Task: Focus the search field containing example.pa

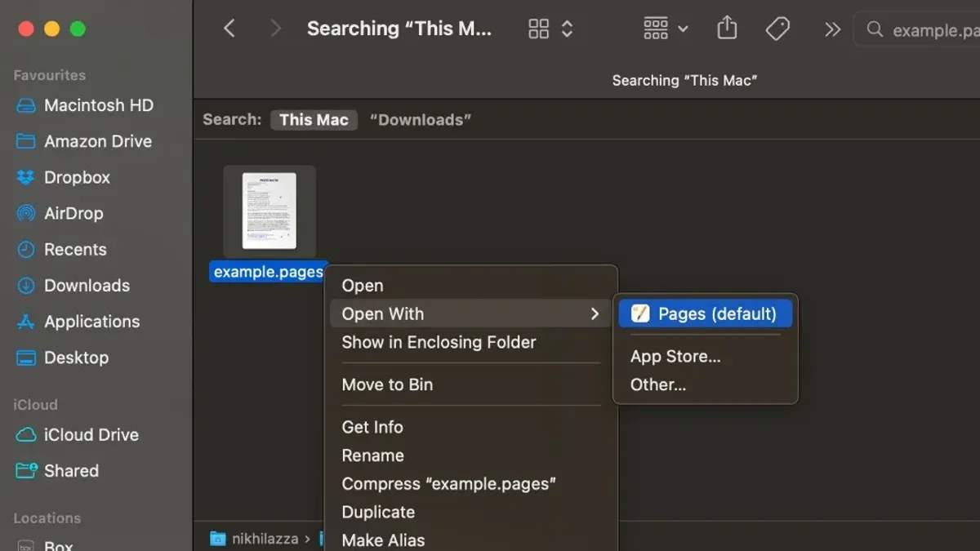Action: 917,29
